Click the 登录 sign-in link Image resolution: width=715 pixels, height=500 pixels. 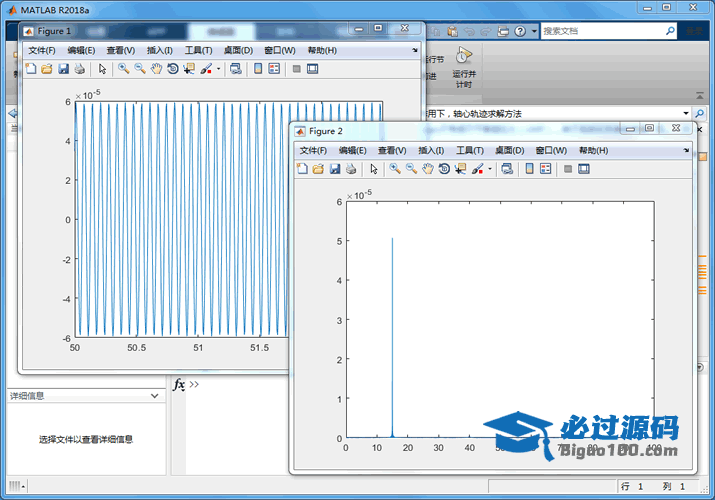click(x=696, y=31)
